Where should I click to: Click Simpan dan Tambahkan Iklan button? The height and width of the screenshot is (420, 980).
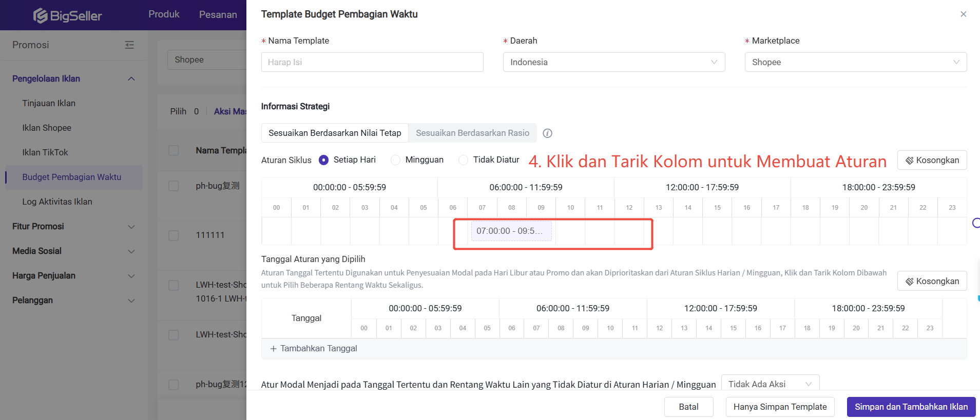[911, 407]
